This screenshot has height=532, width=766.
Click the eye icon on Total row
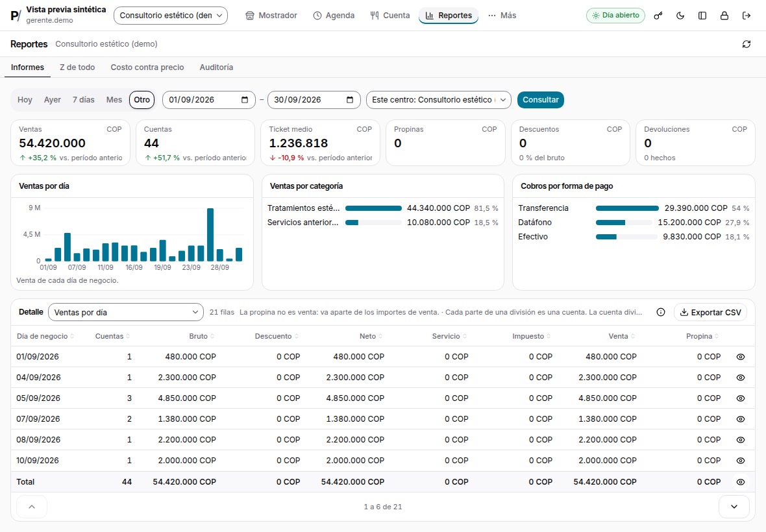click(740, 482)
